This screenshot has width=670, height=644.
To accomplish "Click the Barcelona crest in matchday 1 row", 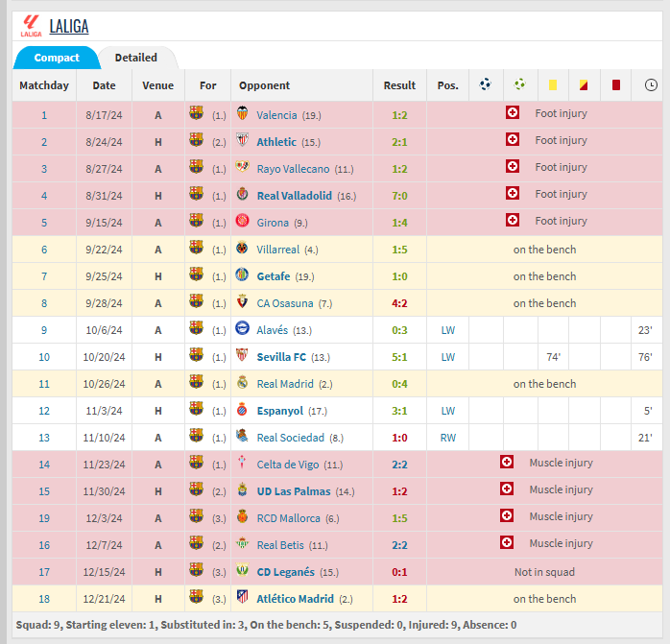I will click(196, 113).
